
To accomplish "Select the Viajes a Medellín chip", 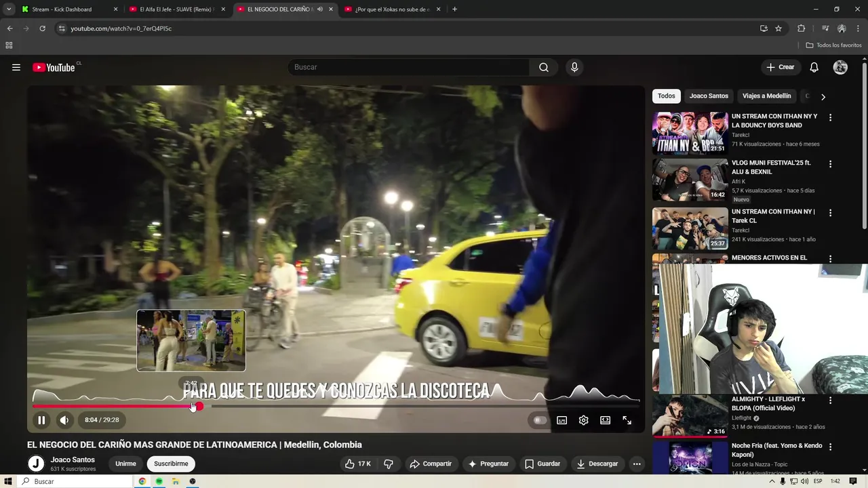I will pyautogui.click(x=766, y=96).
